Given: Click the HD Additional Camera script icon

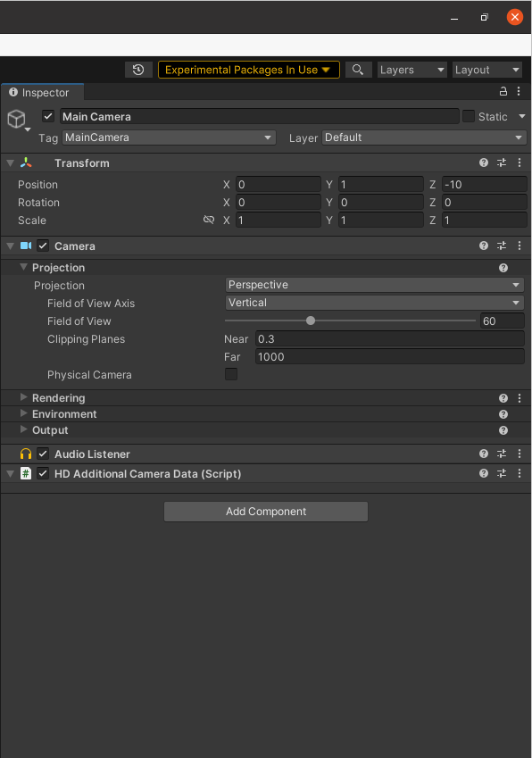Looking at the screenshot, I should click(x=26, y=473).
